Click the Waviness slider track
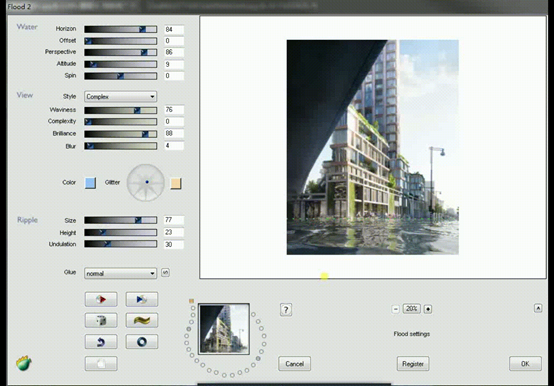 [120, 110]
